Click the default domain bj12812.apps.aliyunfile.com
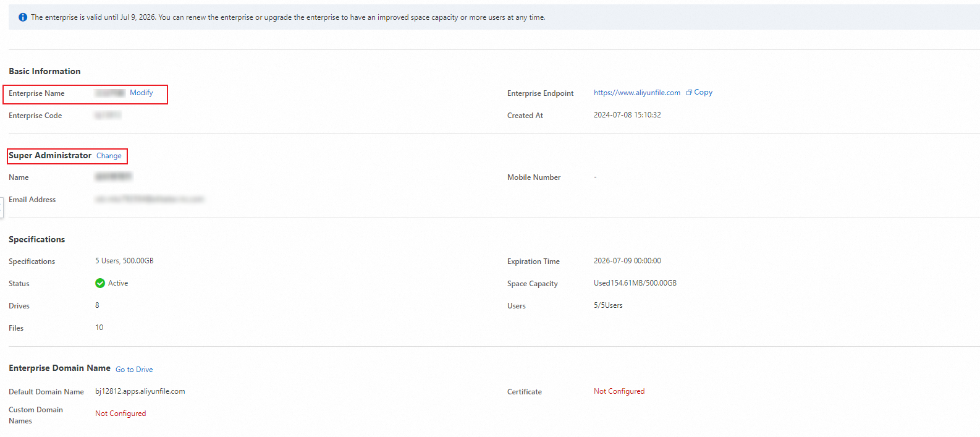 (x=140, y=391)
